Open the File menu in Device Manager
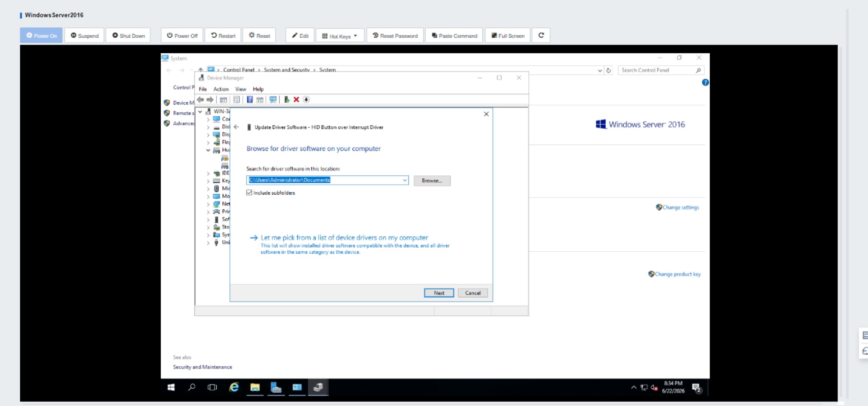The width and height of the screenshot is (868, 406). coord(203,89)
